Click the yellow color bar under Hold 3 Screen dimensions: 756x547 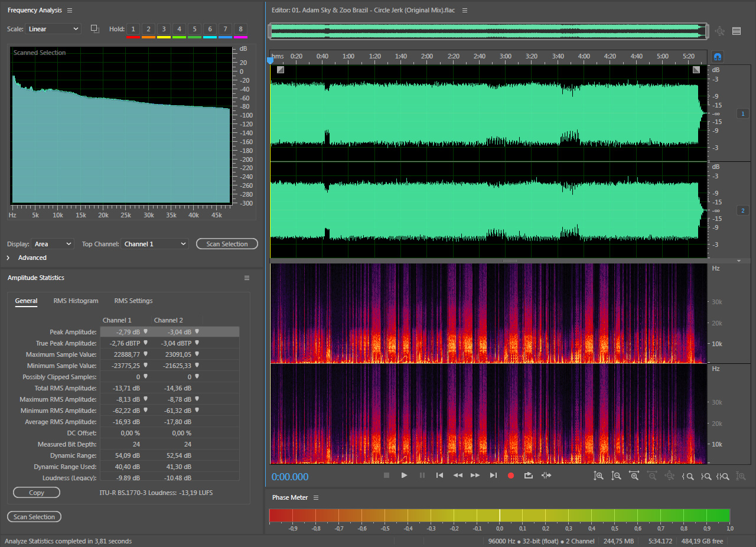tap(164, 37)
